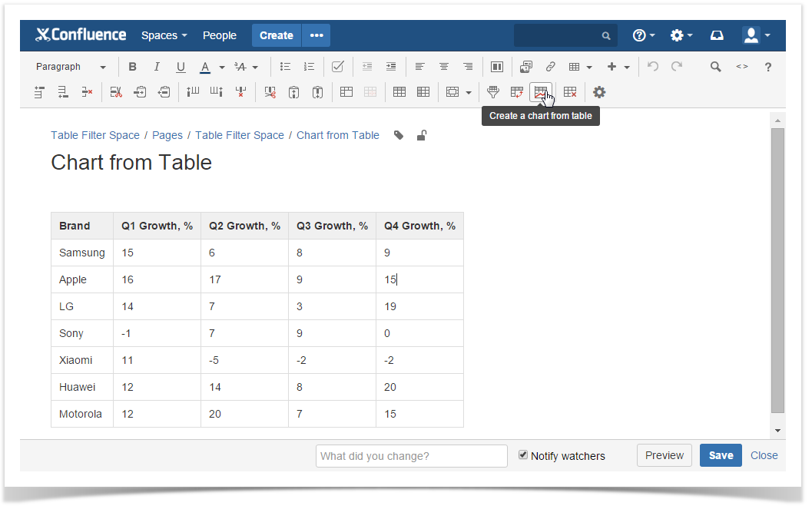This screenshot has height=509, width=812.
Task: Paste the table row
Action: click(164, 93)
